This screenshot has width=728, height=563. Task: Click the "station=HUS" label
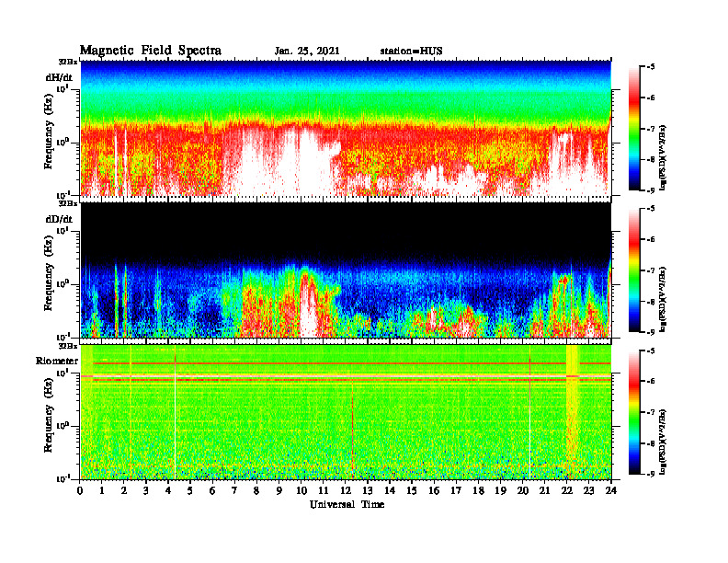pos(411,52)
